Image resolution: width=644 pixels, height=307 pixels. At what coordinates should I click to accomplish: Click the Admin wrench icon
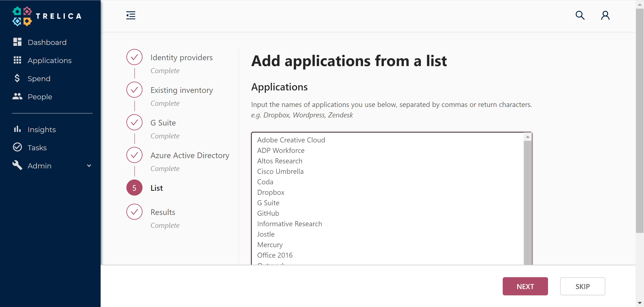click(17, 165)
